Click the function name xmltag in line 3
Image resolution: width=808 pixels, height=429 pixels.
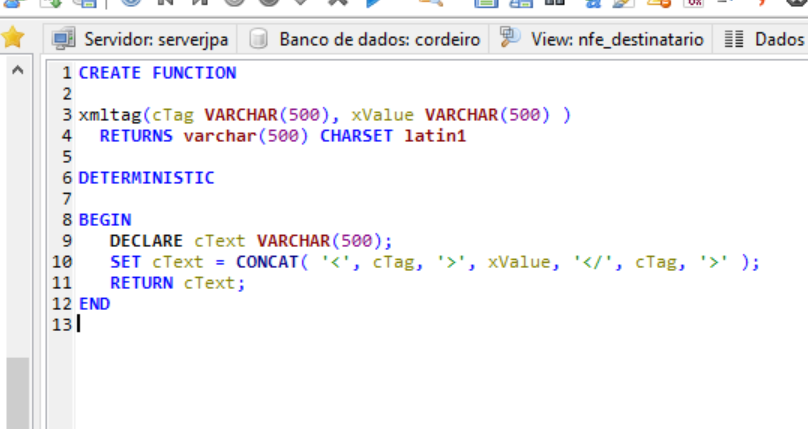[x=110, y=115]
